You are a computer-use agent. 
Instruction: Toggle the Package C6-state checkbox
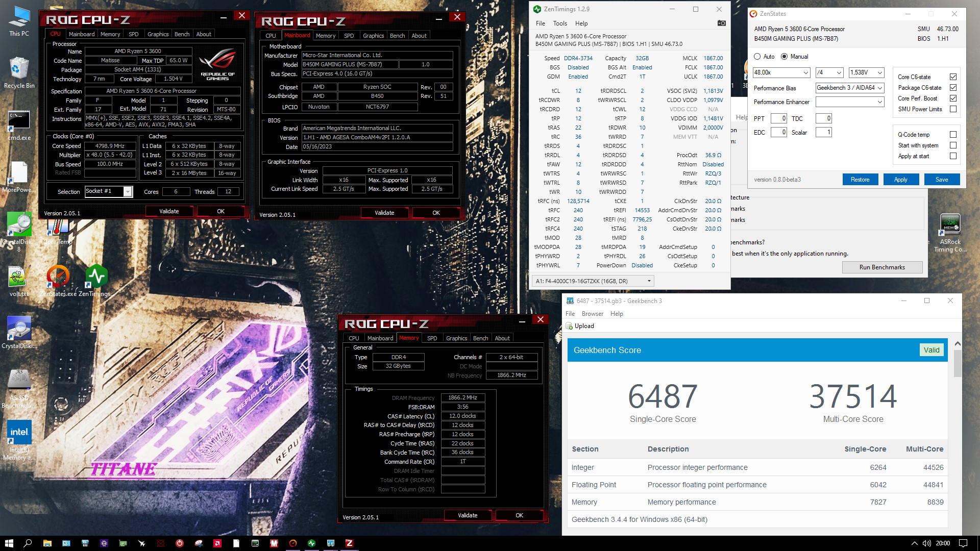(953, 88)
